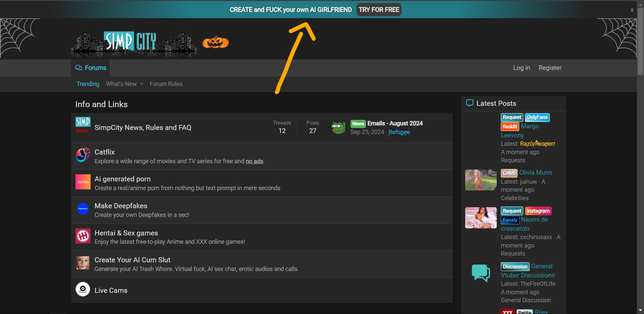The width and height of the screenshot is (644, 314).
Task: Open the Emails - August 2024 thread
Action: point(395,123)
